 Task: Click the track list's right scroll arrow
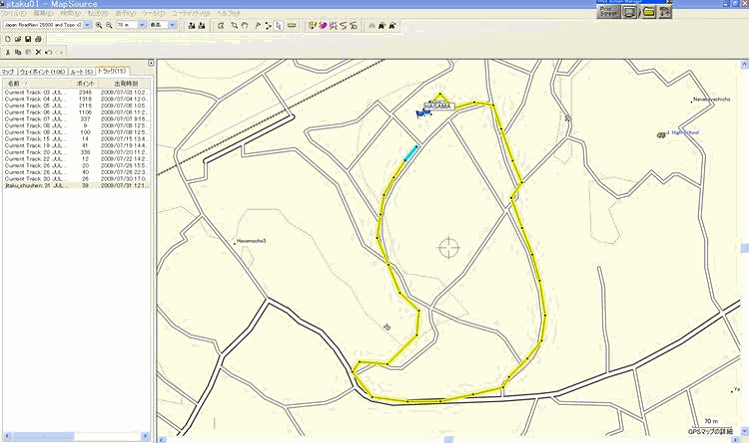[146, 436]
